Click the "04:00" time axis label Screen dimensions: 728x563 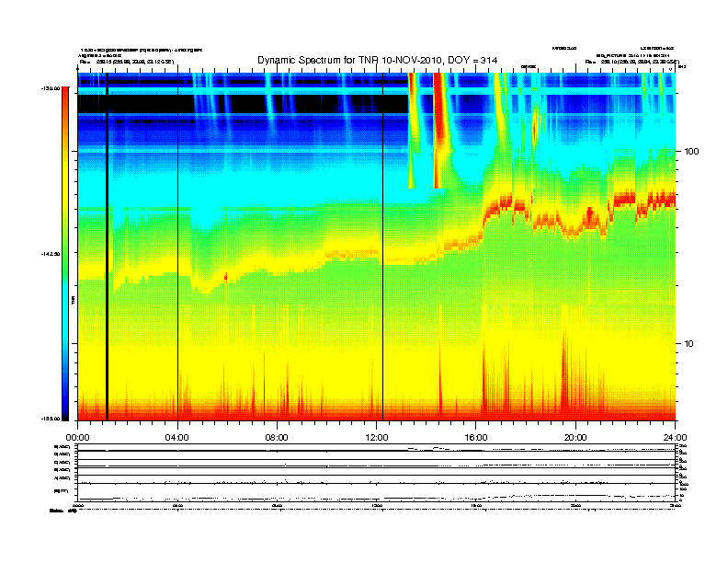tap(177, 438)
